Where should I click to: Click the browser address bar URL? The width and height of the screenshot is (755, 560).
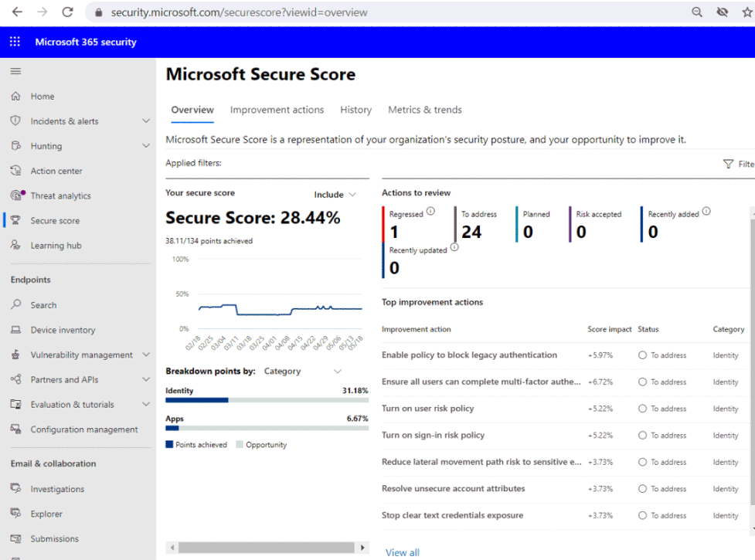[239, 12]
